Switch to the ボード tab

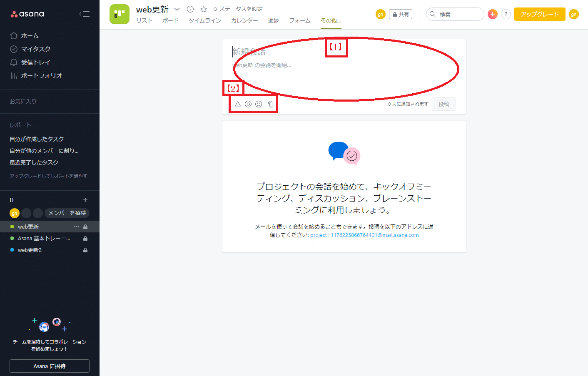[170, 20]
